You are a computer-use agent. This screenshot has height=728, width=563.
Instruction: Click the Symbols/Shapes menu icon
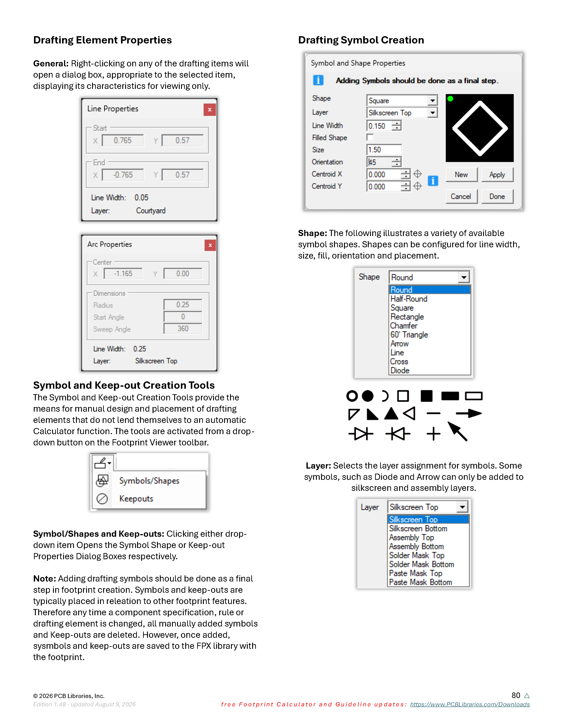coord(102,481)
